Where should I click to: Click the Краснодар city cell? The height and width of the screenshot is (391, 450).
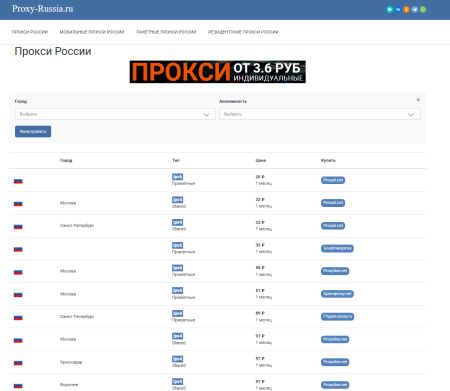[71, 362]
